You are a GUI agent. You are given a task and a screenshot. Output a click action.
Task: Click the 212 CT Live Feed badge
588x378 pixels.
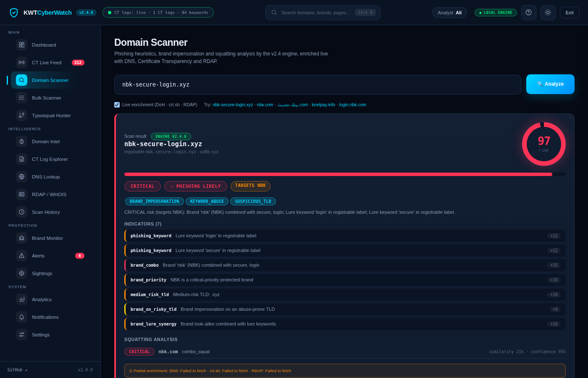point(78,63)
